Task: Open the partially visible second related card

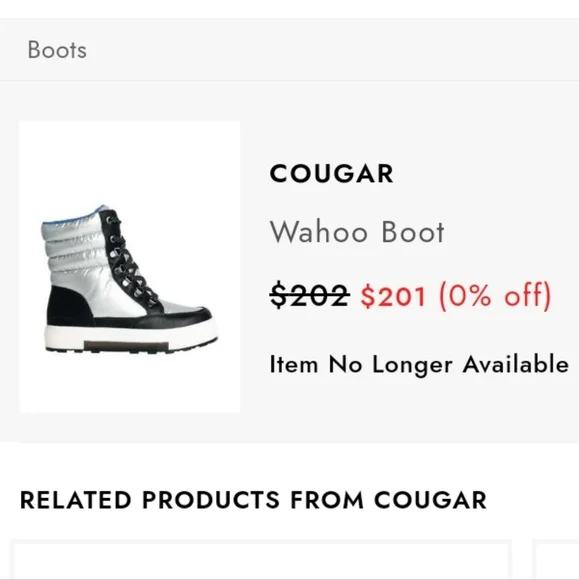Action: click(556, 560)
